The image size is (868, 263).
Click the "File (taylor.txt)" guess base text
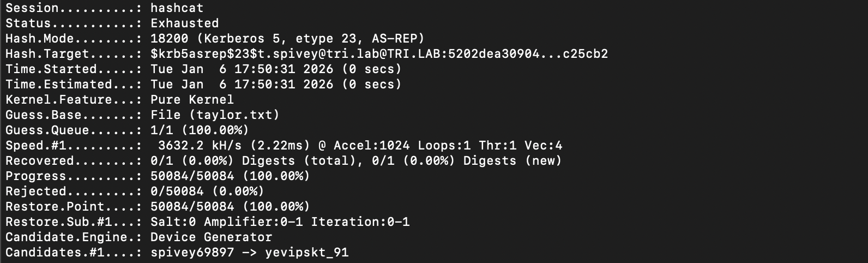click(x=215, y=115)
